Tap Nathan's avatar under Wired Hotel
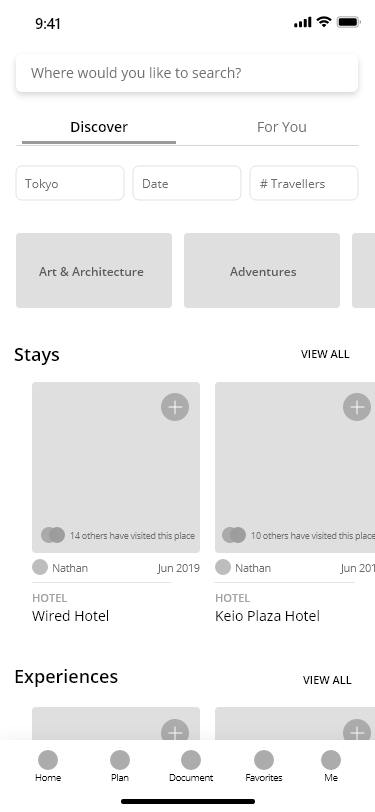 tap(40, 568)
